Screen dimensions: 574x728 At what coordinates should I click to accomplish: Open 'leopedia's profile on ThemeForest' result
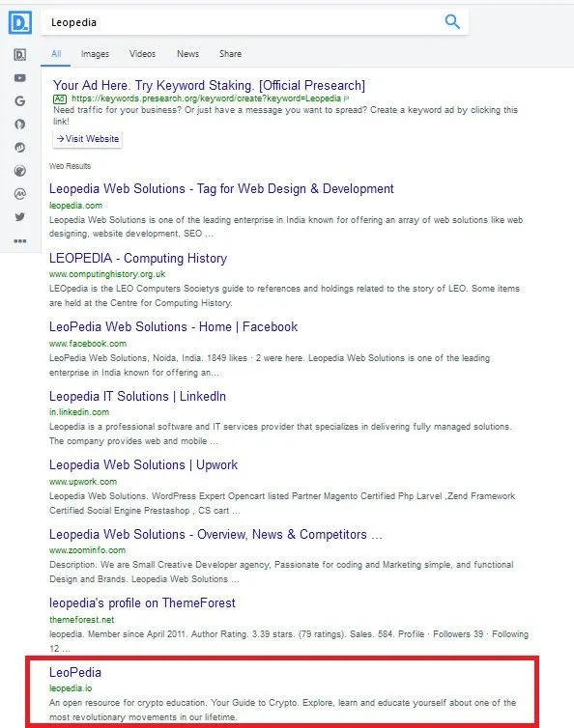tap(142, 603)
